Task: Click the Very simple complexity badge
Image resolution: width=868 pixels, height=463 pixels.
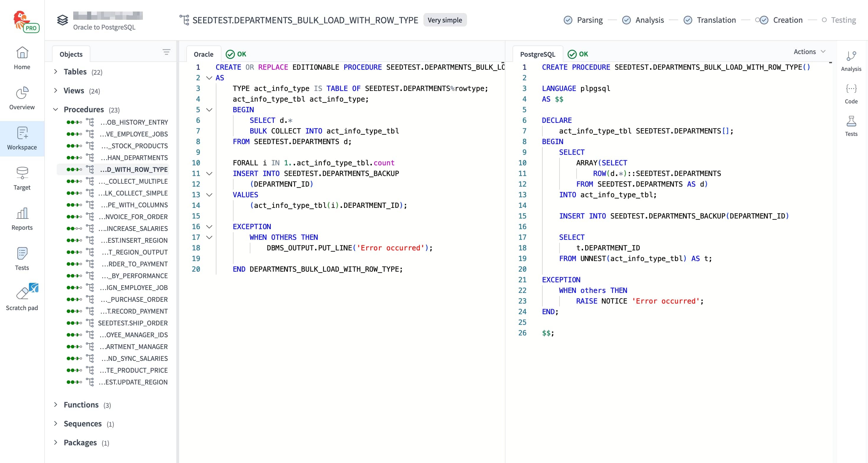Action: [x=445, y=20]
